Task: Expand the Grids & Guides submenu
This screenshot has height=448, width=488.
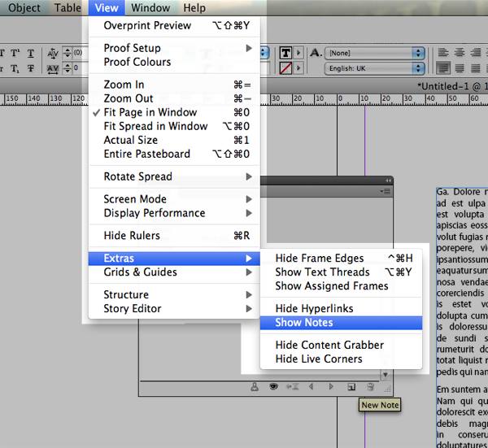Action: click(174, 272)
